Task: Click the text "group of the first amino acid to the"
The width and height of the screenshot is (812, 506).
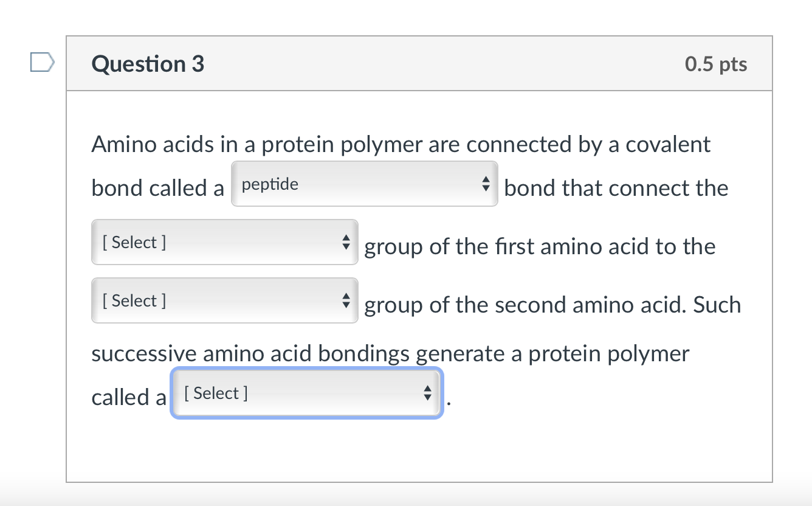Action: point(540,247)
